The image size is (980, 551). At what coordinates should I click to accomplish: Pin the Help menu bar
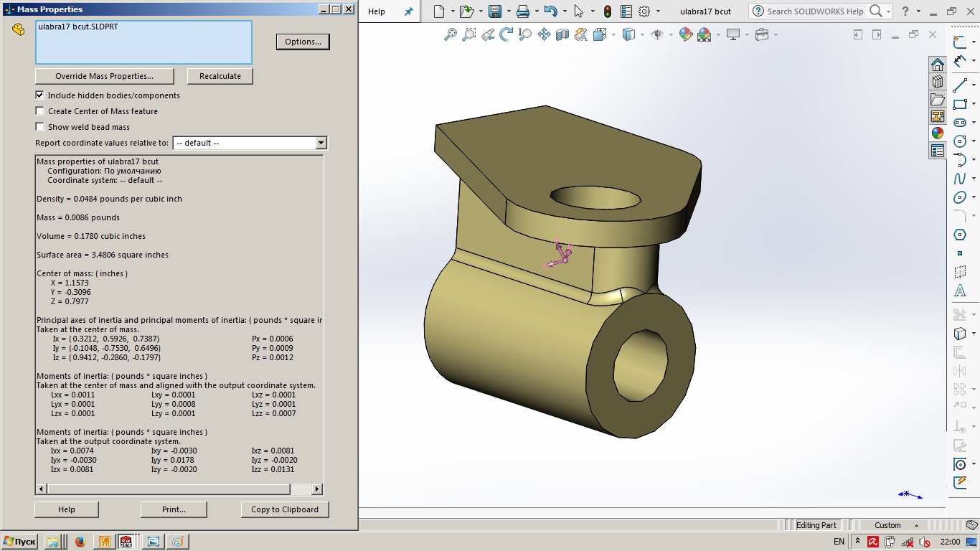click(x=409, y=11)
